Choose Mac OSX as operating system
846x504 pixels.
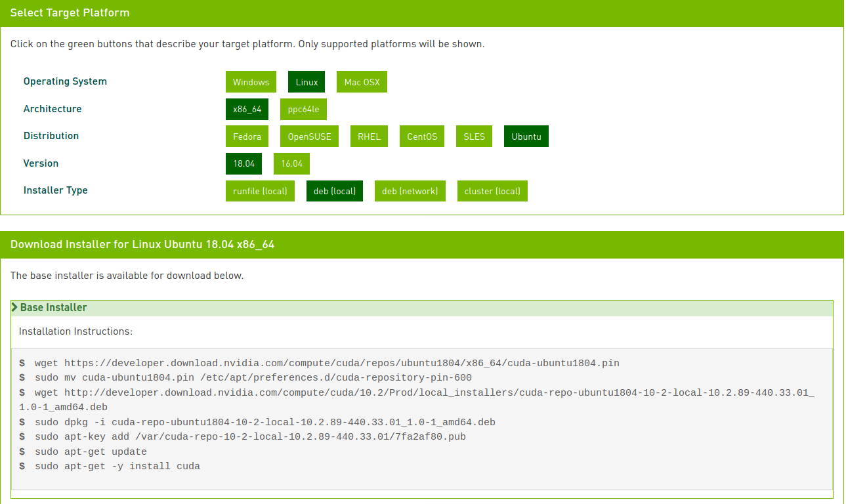point(362,82)
